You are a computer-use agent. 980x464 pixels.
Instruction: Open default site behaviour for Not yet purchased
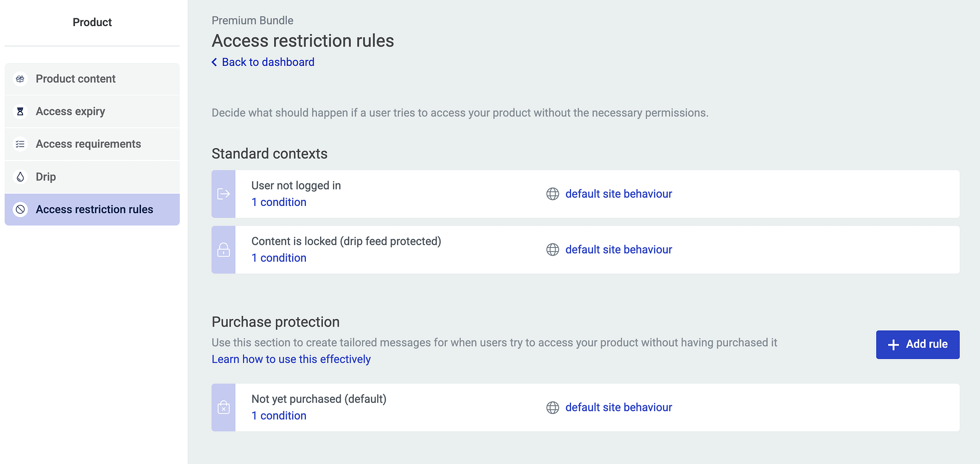618,407
